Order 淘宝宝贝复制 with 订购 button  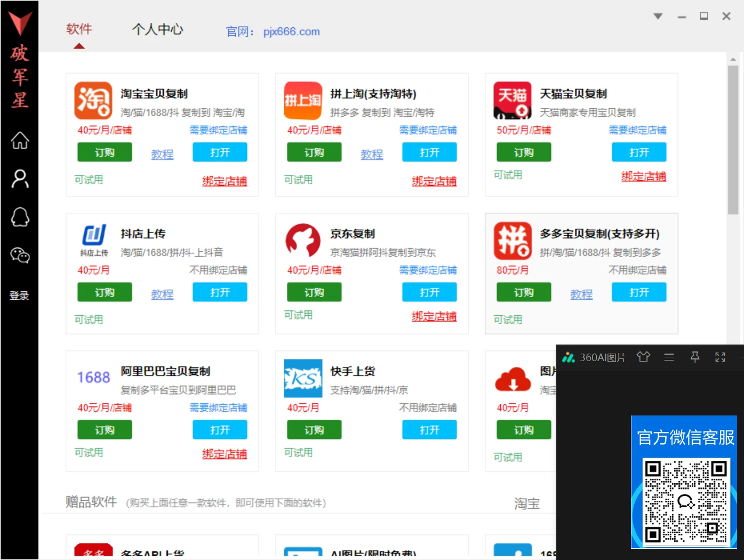coord(105,153)
